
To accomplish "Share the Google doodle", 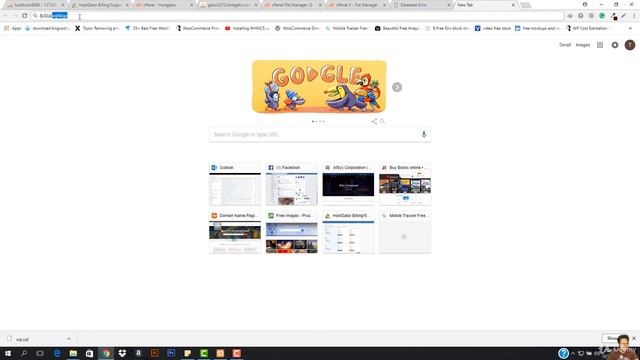I will click(x=374, y=121).
